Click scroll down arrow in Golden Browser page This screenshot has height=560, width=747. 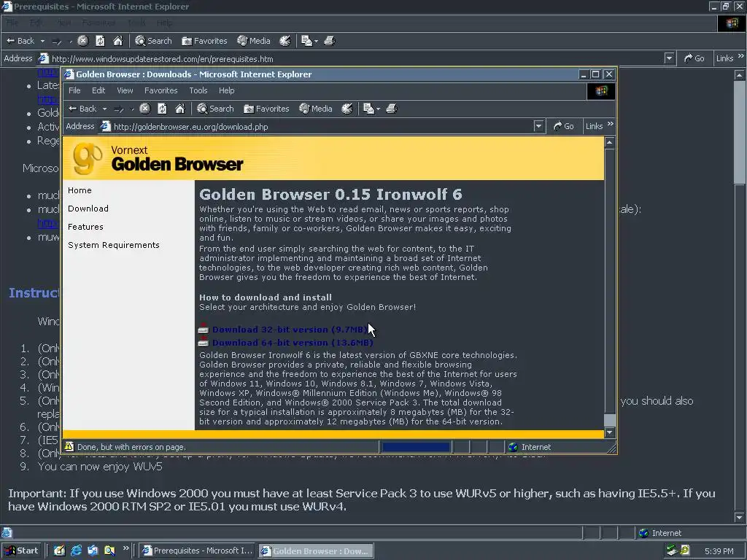(x=610, y=432)
